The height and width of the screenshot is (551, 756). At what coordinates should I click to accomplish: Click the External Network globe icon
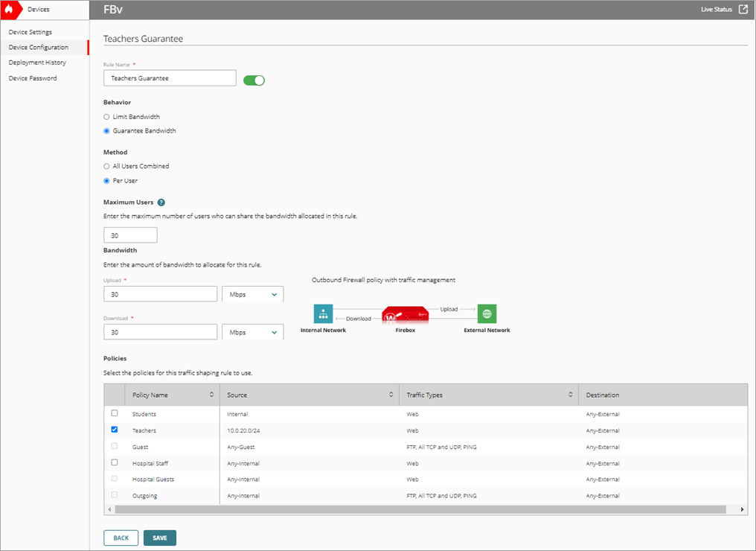[487, 313]
